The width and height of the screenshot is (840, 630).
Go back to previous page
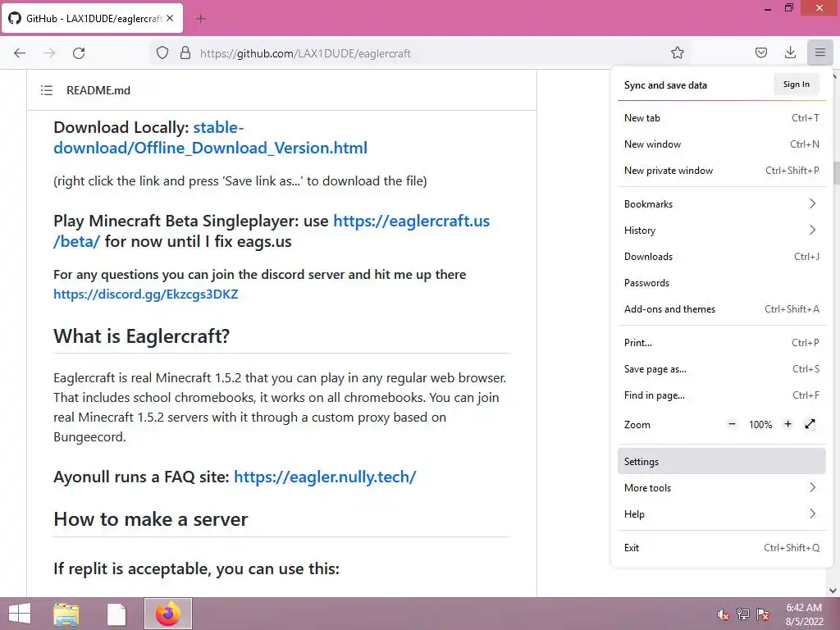(20, 53)
